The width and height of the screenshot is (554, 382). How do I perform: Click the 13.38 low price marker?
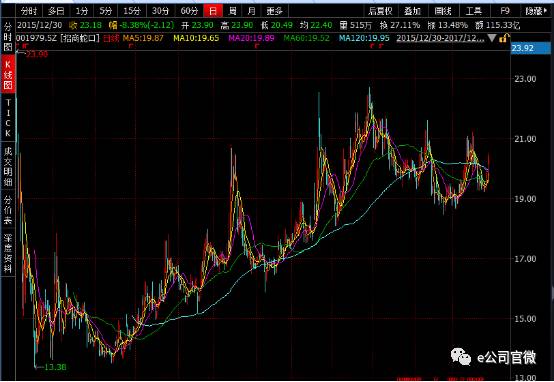pyautogui.click(x=55, y=367)
